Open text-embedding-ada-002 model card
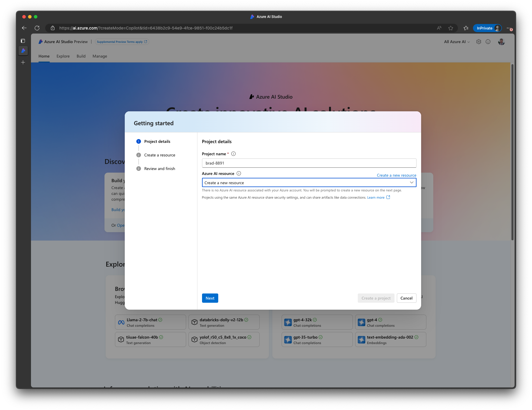The height and width of the screenshot is (410, 532). click(390, 339)
